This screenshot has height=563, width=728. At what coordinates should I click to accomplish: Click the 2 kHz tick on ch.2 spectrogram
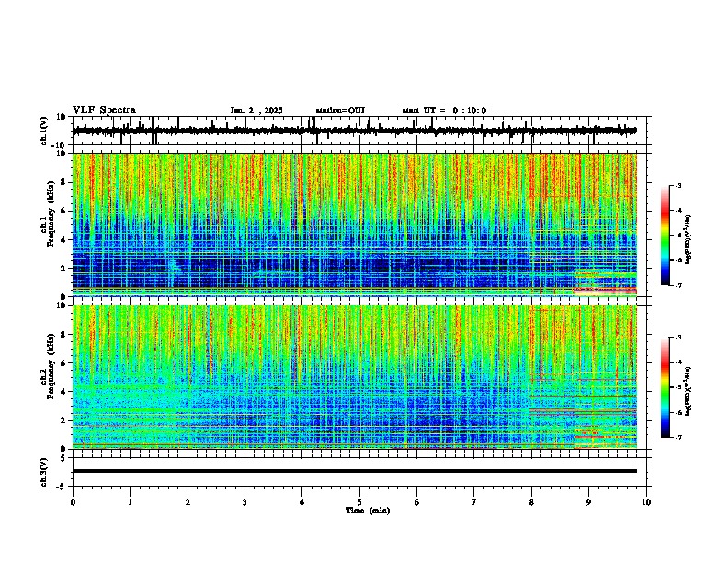[x=64, y=420]
